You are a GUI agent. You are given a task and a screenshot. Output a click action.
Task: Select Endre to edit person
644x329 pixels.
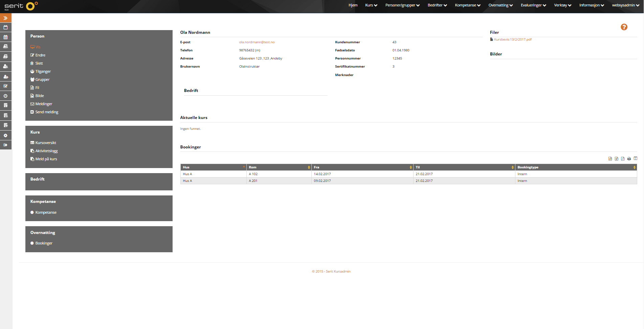(x=38, y=55)
